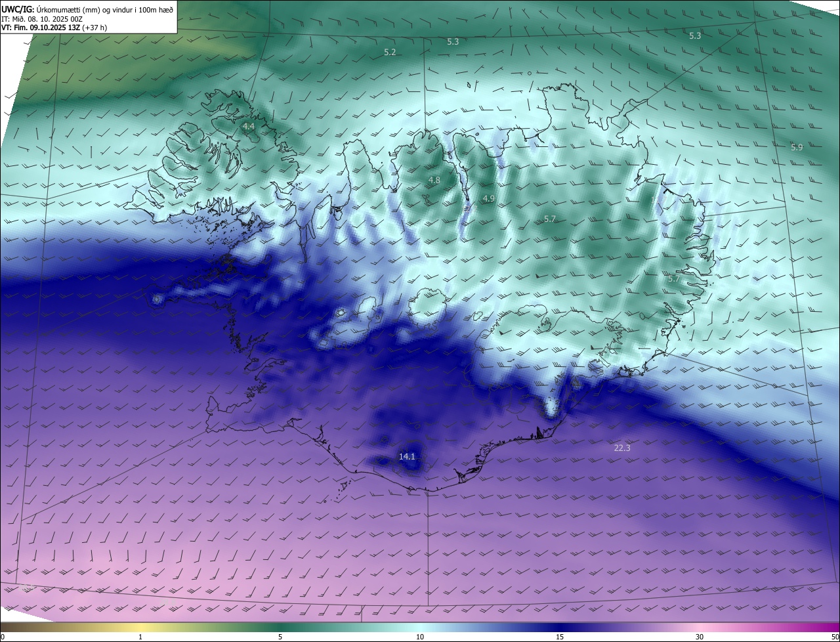The width and height of the screenshot is (840, 642).
Task: Click the 4.8 value label
Action: [434, 180]
